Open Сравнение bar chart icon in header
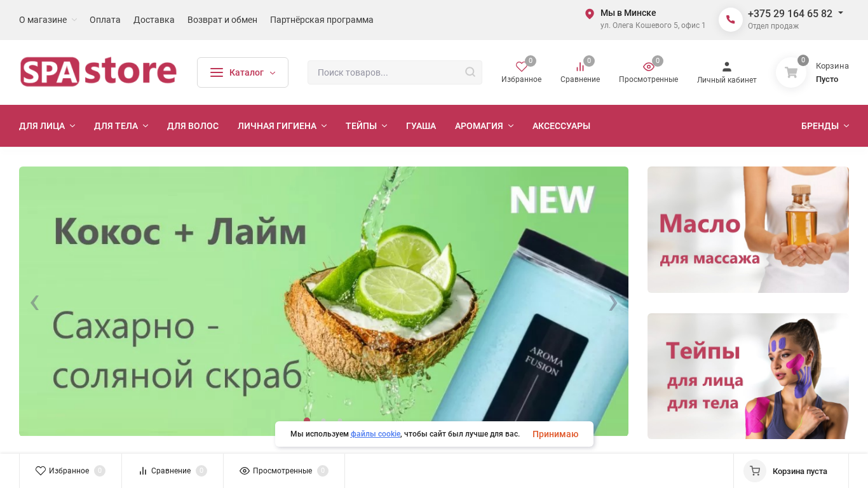The image size is (868, 488). coord(580,67)
